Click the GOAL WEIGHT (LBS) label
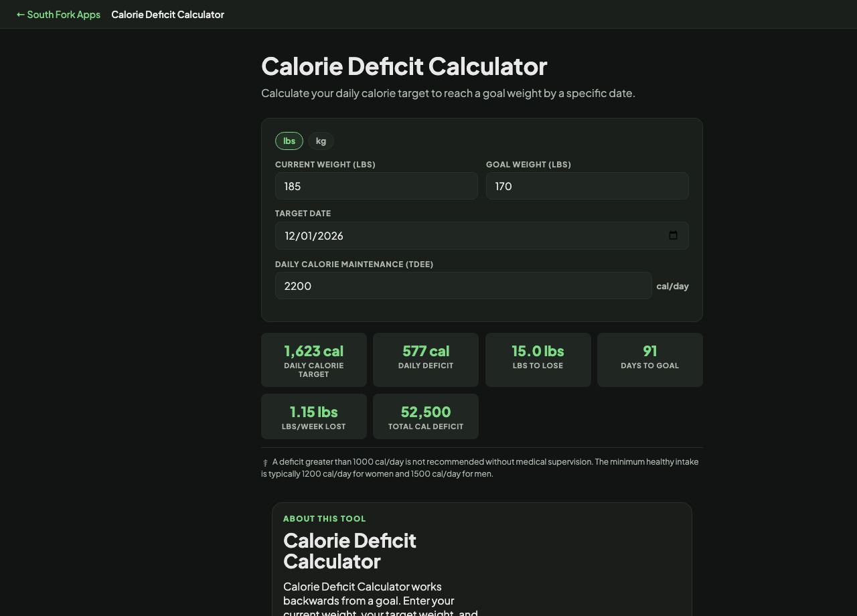The image size is (857, 616). [528, 164]
